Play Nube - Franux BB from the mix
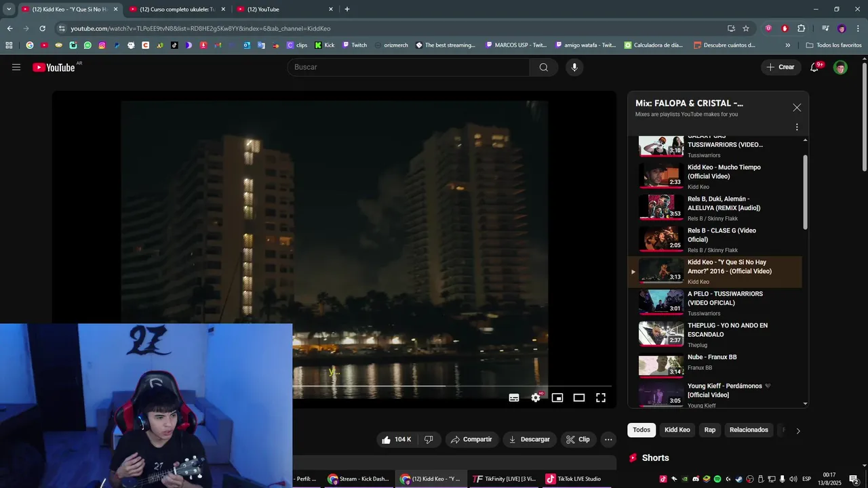The image size is (868, 488). pos(715,366)
